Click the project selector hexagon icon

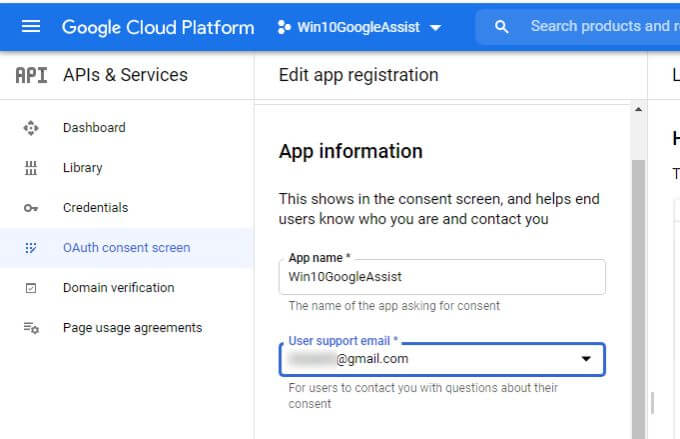coord(283,27)
